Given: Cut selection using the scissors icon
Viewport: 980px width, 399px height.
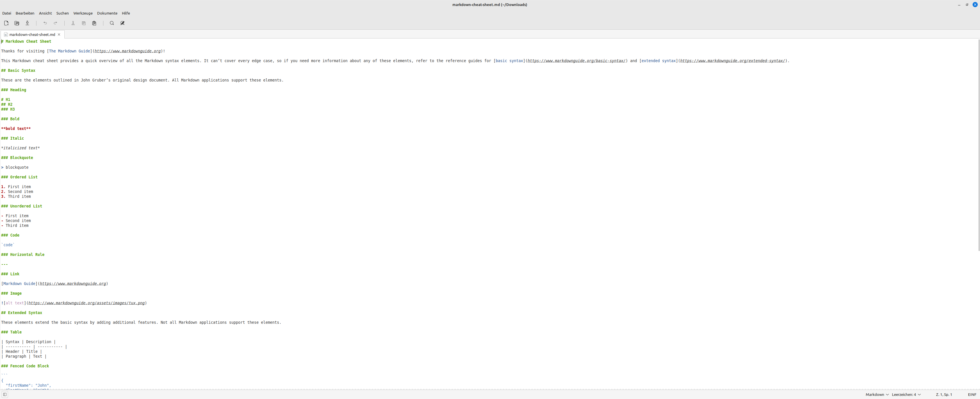Looking at the screenshot, I should 73,23.
